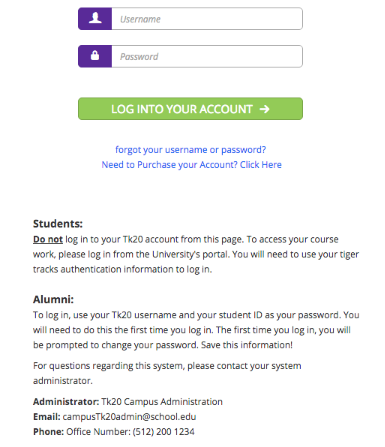This screenshot has width=385, height=447.
Task: Click the (512) 200 1234 phone number
Action: tap(164, 432)
